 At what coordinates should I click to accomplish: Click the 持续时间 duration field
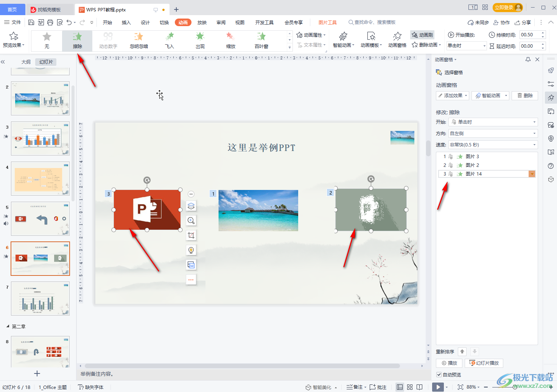coord(530,35)
